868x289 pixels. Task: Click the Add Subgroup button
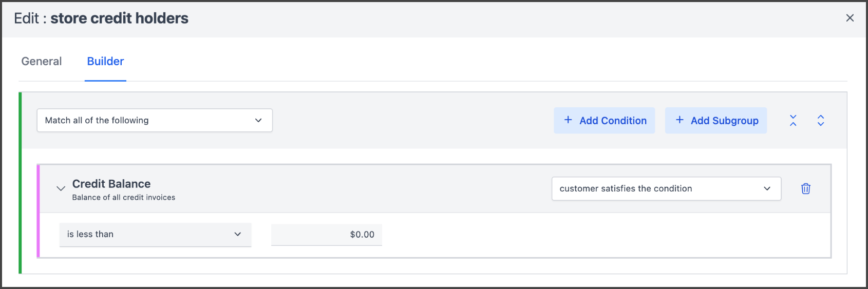point(715,121)
